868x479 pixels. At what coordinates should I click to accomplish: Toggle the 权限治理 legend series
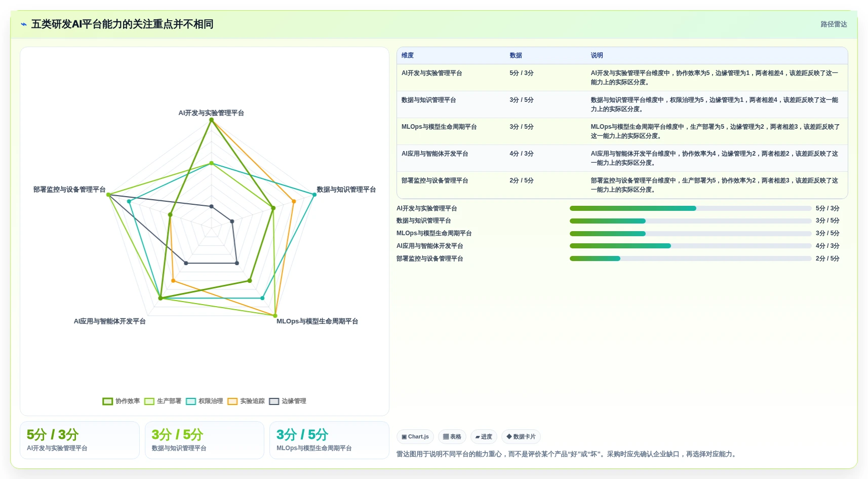tap(204, 401)
